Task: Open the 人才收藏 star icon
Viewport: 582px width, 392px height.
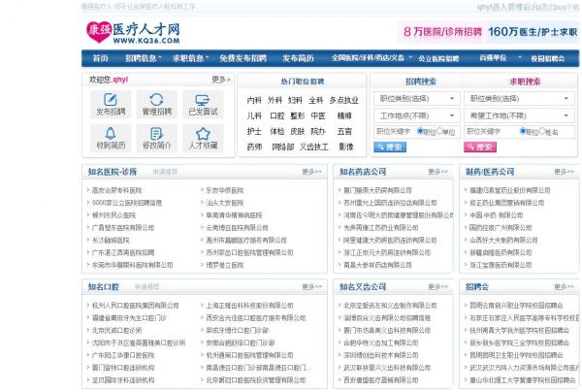Action: point(203,134)
